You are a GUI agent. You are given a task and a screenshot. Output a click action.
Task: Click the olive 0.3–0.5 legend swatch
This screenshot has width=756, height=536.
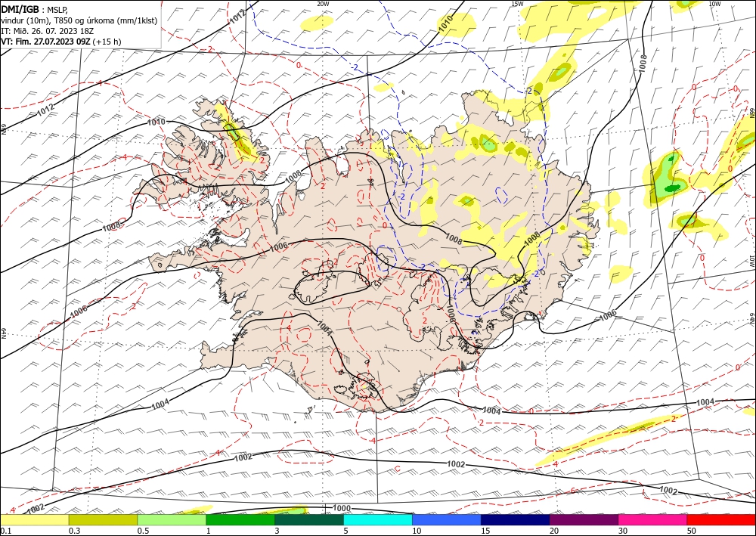click(x=103, y=519)
